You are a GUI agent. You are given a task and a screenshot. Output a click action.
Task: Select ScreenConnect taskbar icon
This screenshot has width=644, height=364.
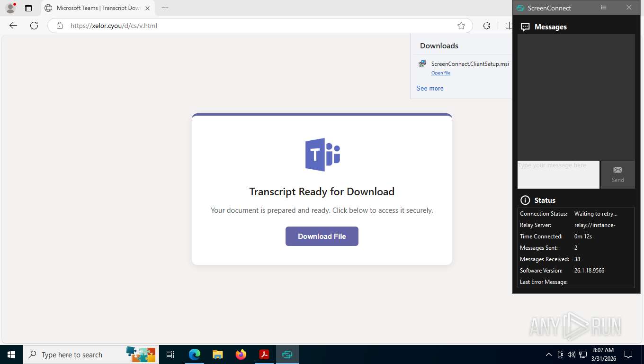287,355
